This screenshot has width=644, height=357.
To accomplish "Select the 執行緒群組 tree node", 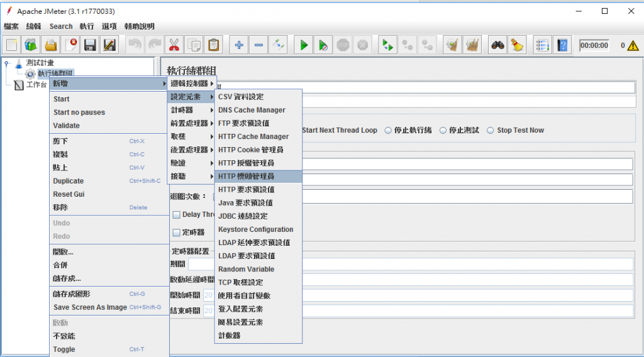I will [55, 74].
